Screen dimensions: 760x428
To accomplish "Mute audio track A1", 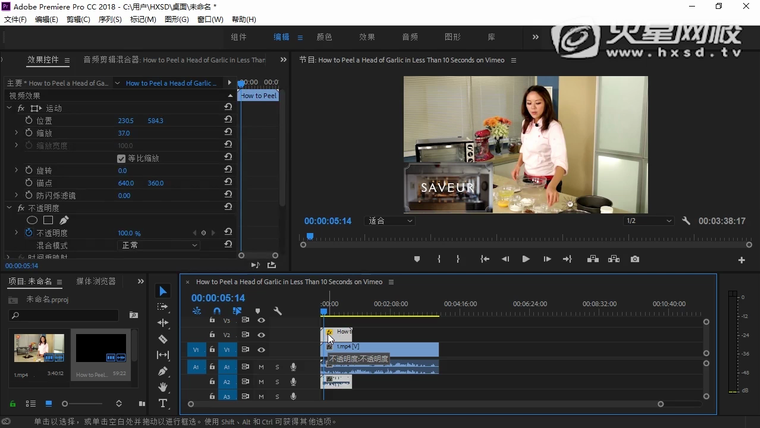I will pos(261,367).
